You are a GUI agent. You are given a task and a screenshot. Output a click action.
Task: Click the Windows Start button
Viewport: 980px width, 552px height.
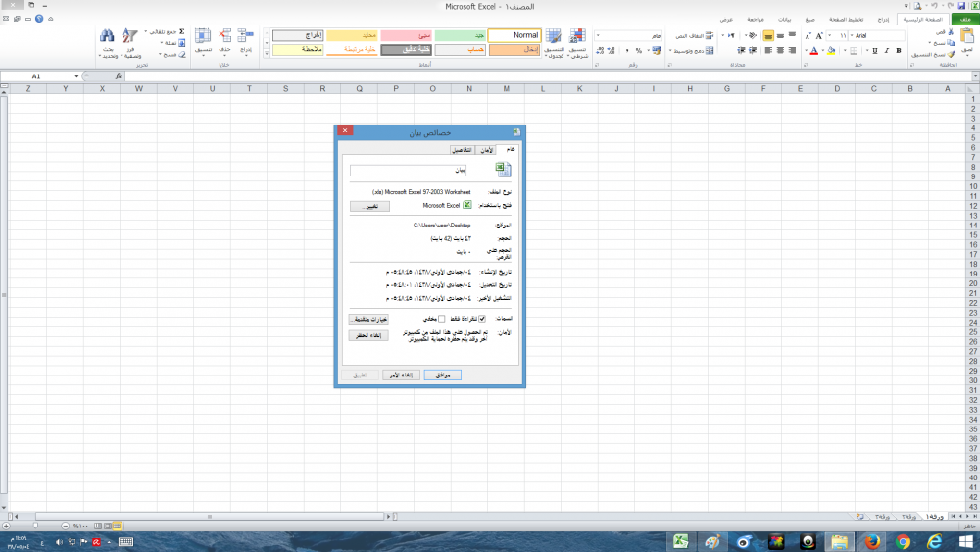coord(966,541)
